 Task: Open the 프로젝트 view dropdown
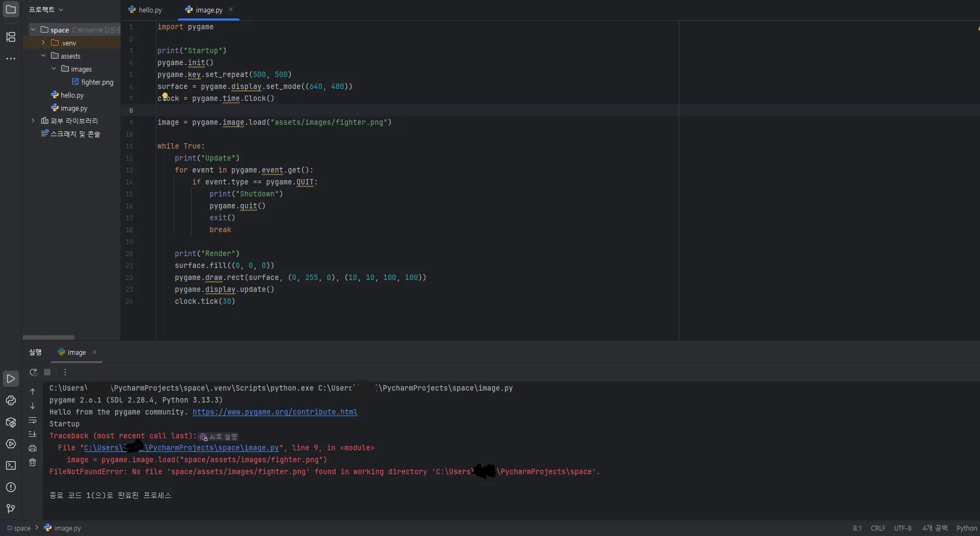click(x=46, y=10)
